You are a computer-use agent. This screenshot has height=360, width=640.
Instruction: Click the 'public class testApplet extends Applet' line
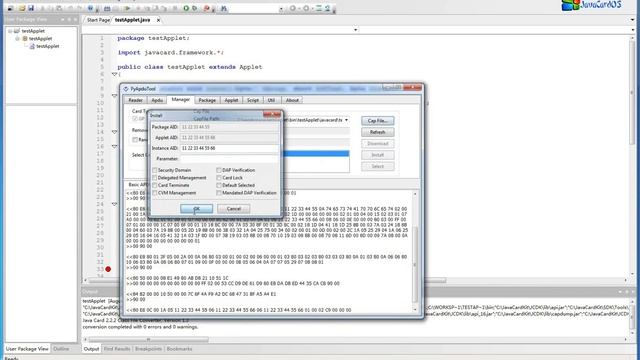click(190, 67)
